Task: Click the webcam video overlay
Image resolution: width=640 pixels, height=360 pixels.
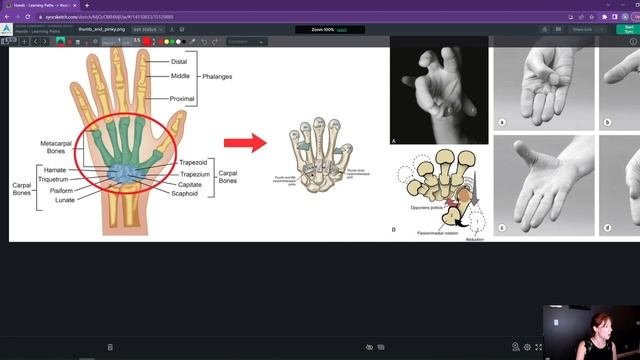Action: pyautogui.click(x=591, y=332)
